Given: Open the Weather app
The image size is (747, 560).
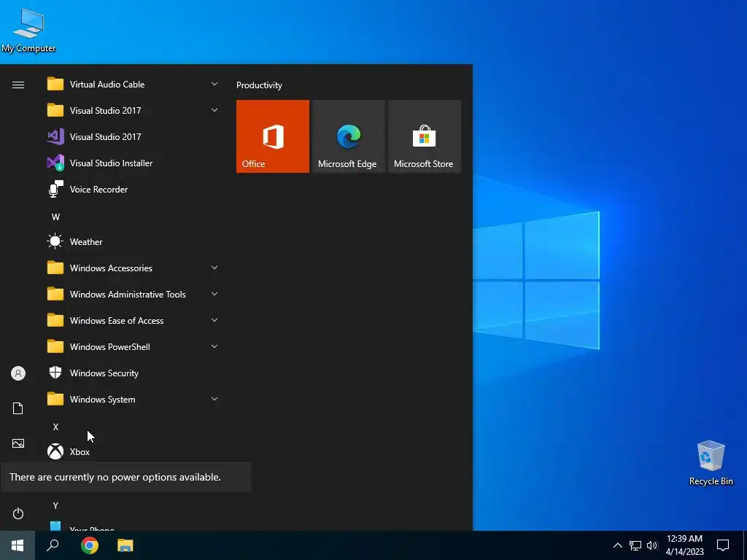Looking at the screenshot, I should [133, 242].
